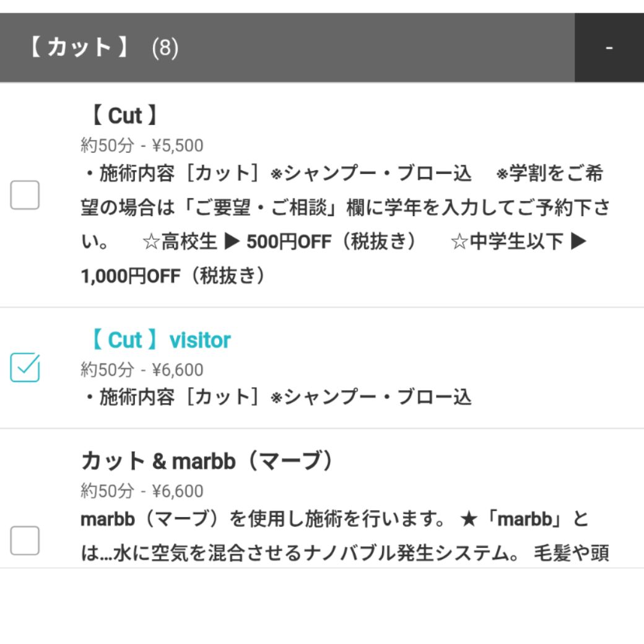
Task: Check the 【Cut】 ¥5,500 menu checkbox
Action: pyautogui.click(x=25, y=195)
